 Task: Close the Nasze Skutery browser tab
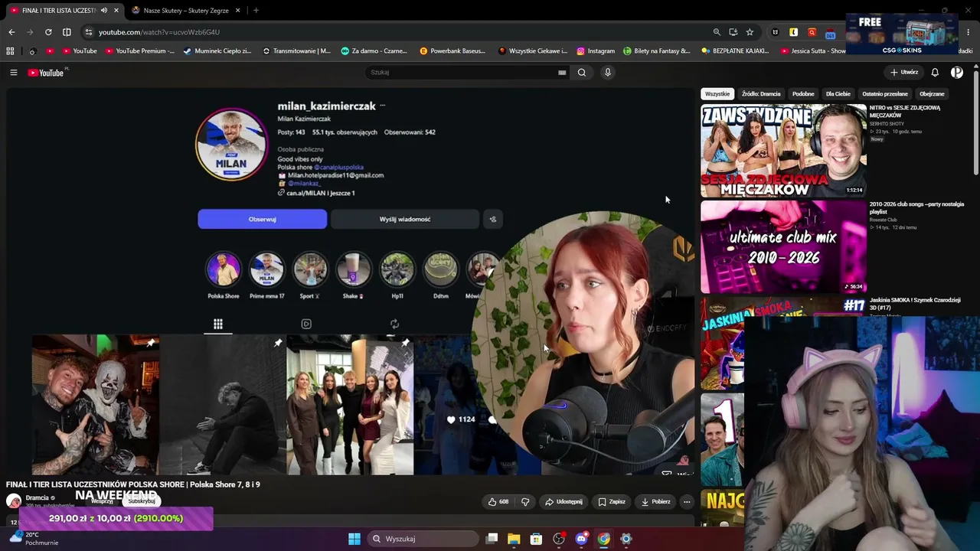click(237, 11)
